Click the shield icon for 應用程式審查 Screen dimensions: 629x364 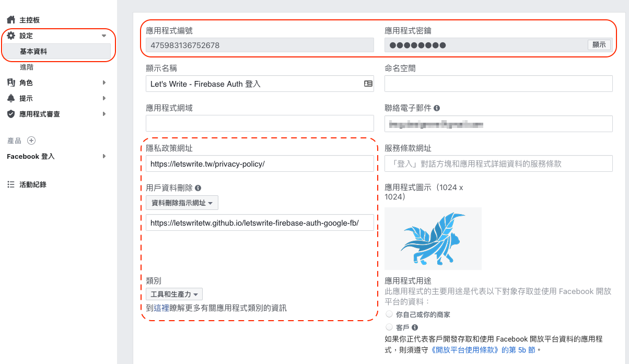[x=10, y=114]
